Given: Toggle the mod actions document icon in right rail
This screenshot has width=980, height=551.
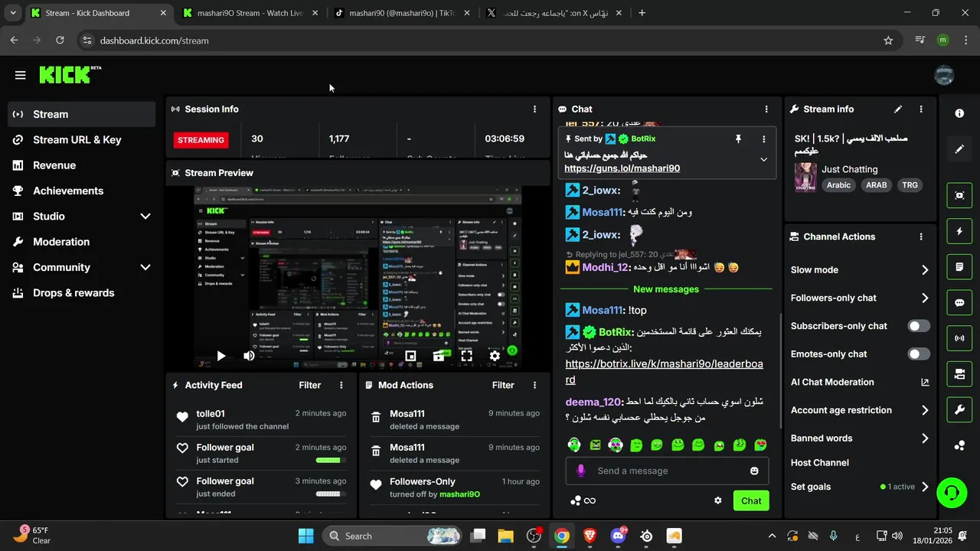Looking at the screenshot, I should (x=959, y=267).
